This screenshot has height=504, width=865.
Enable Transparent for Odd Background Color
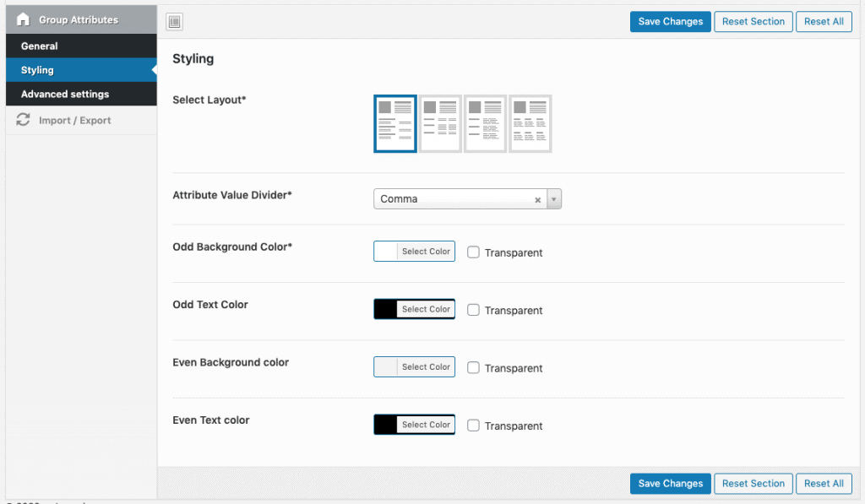pyautogui.click(x=474, y=252)
